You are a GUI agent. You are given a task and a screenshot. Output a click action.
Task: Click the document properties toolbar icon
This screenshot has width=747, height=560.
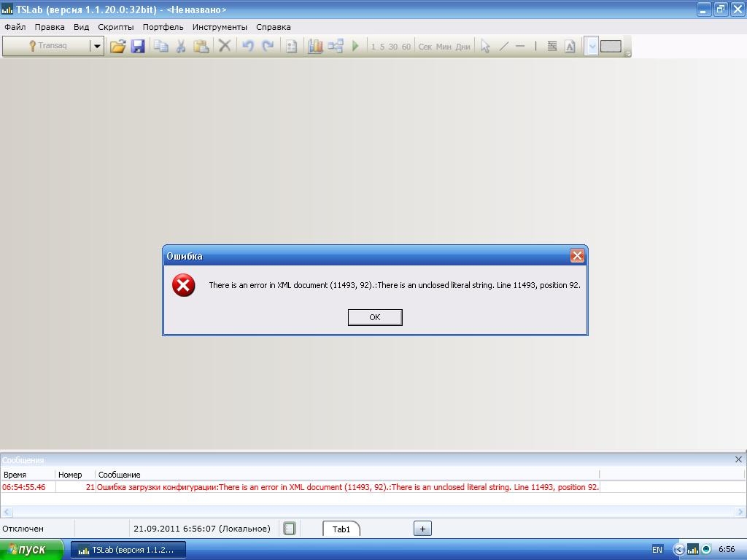tap(292, 46)
